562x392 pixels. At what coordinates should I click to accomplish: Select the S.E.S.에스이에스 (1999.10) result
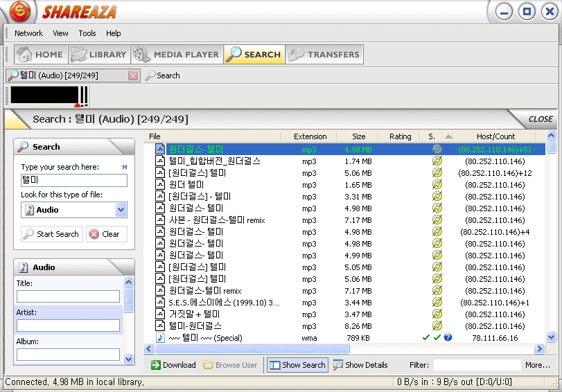[x=344, y=303]
